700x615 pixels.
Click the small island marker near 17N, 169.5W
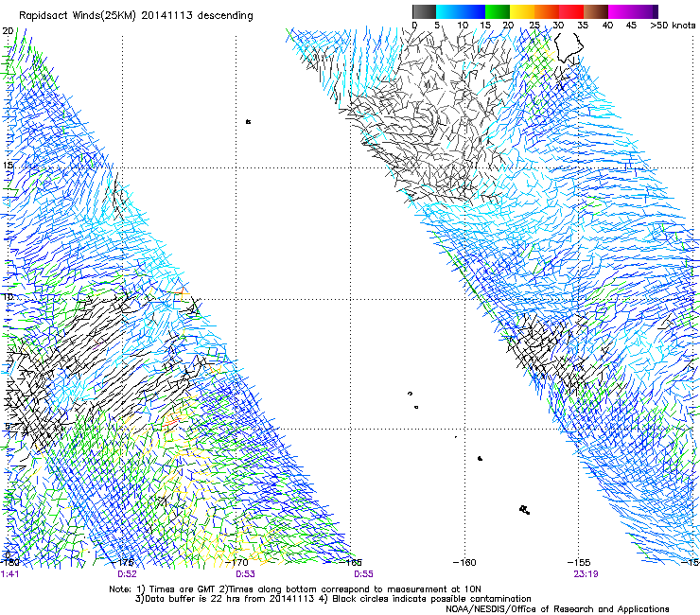pos(248,121)
